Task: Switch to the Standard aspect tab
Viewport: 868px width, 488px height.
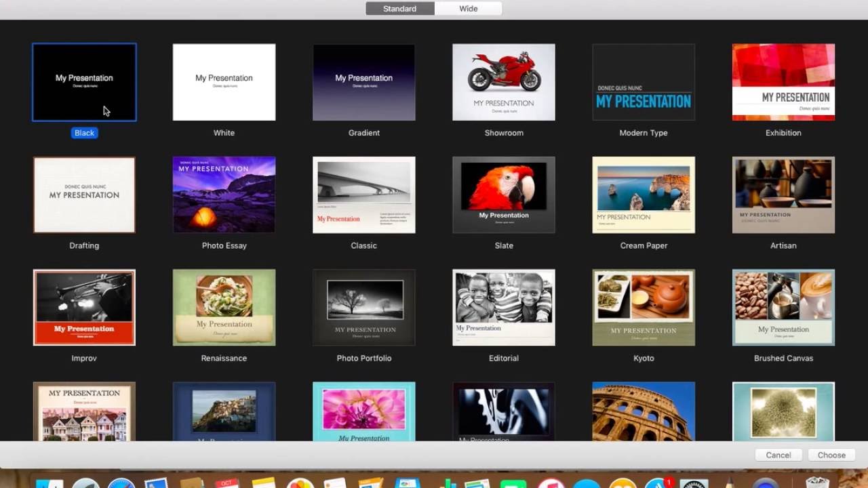Action: (x=400, y=9)
